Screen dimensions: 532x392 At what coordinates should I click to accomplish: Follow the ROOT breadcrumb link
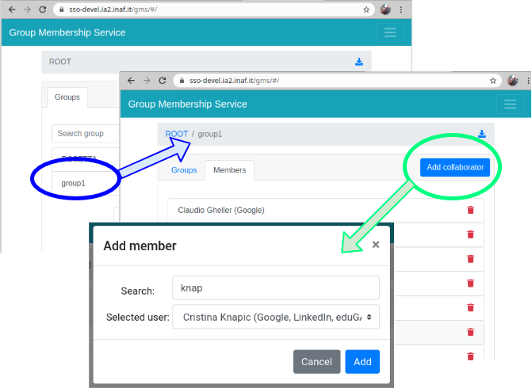point(176,135)
